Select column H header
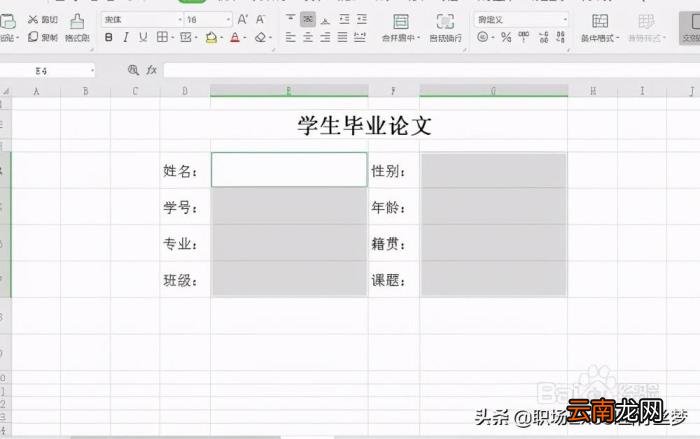This screenshot has width=700, height=439. tap(593, 91)
